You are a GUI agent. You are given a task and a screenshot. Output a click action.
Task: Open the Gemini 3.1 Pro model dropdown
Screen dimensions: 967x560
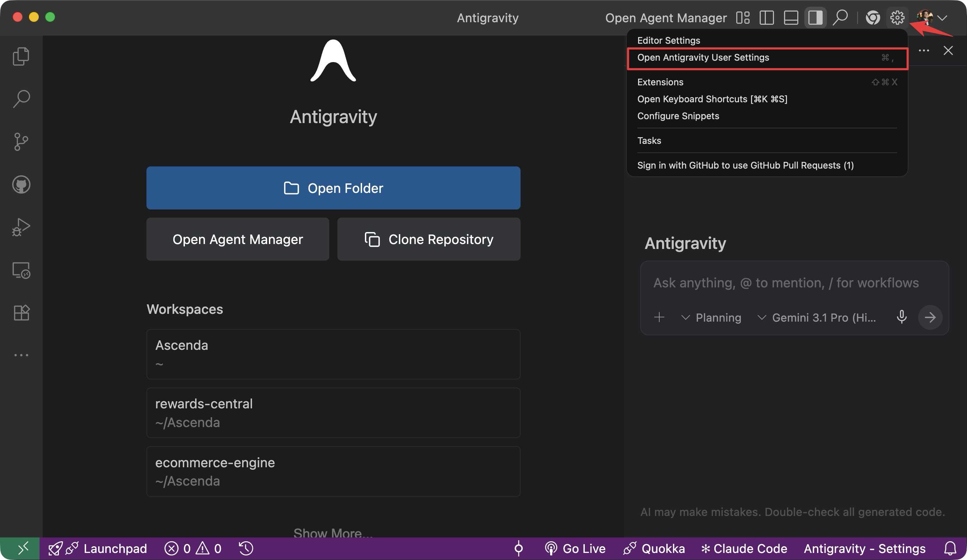click(x=817, y=318)
